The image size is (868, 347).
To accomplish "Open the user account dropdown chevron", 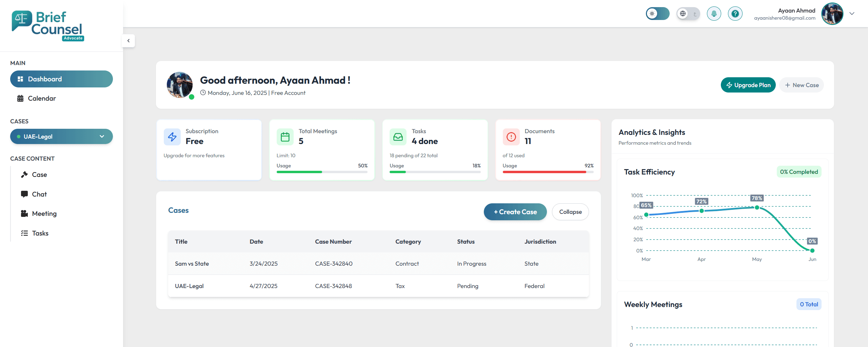I will point(852,14).
